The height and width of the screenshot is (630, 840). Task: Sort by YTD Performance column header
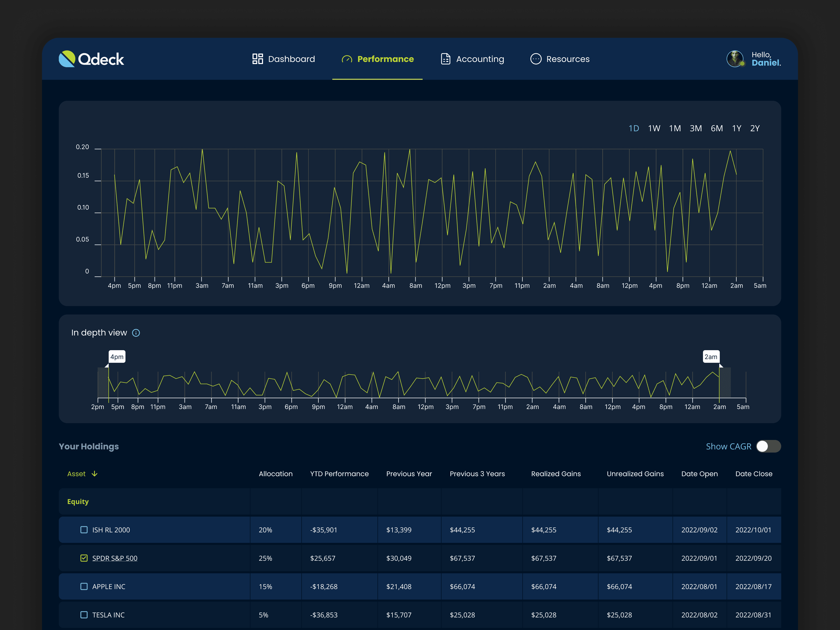point(339,474)
